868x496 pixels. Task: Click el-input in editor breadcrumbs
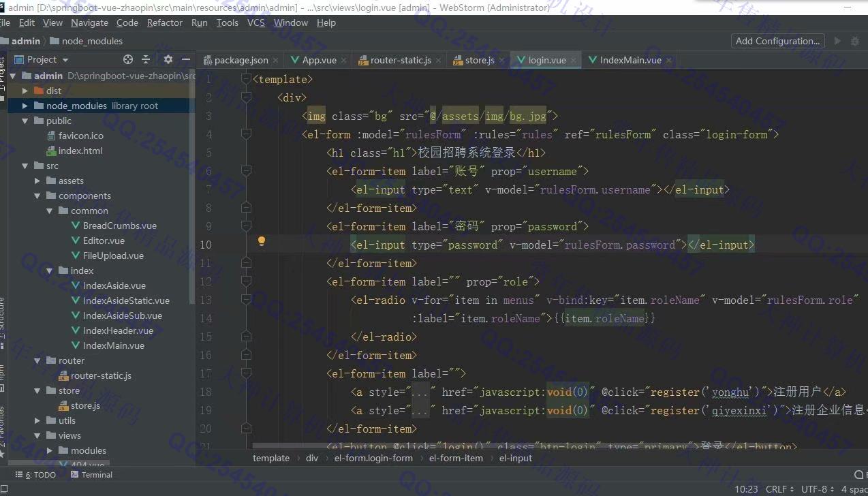point(516,458)
